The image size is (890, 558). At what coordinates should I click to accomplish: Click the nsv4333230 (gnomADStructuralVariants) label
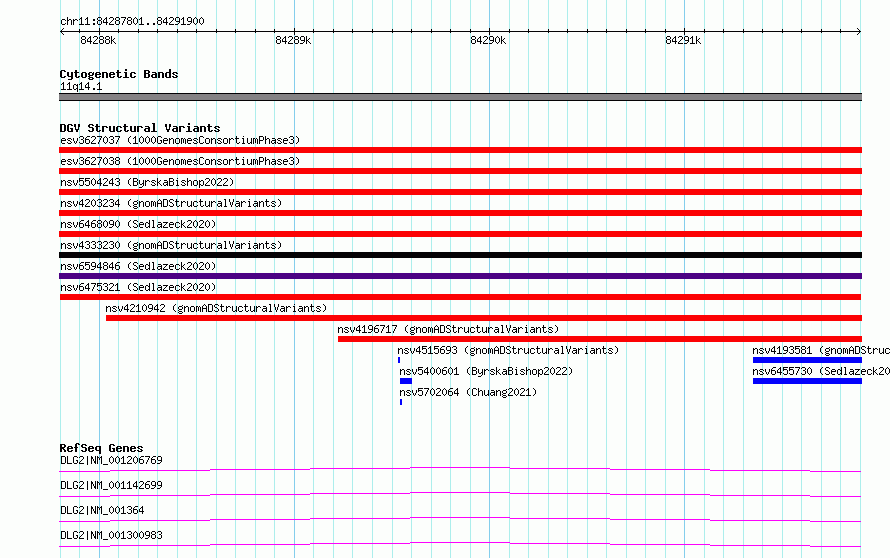point(171,245)
